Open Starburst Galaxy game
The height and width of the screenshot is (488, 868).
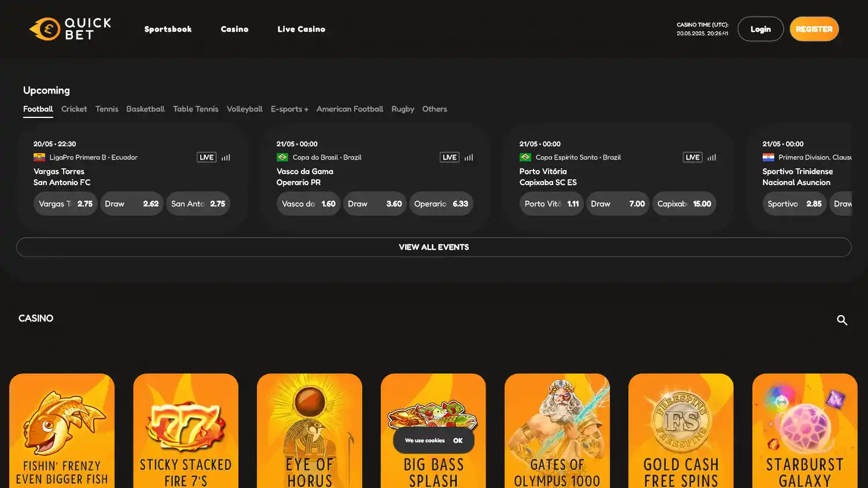coord(805,431)
